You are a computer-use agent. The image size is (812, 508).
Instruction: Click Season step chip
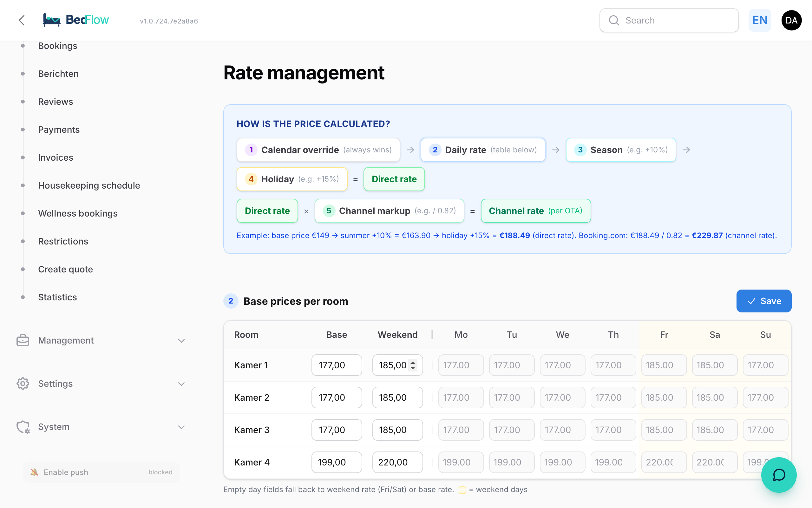point(621,150)
